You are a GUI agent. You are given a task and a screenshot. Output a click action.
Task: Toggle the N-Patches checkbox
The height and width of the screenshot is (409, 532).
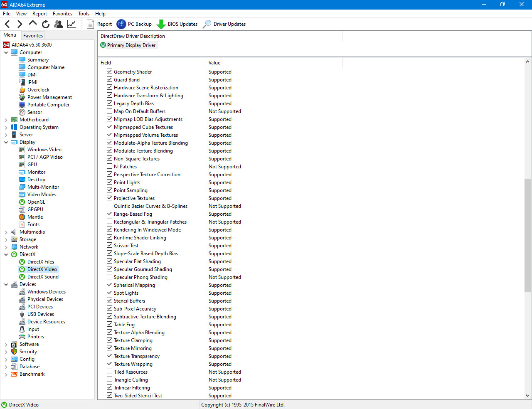click(x=110, y=166)
